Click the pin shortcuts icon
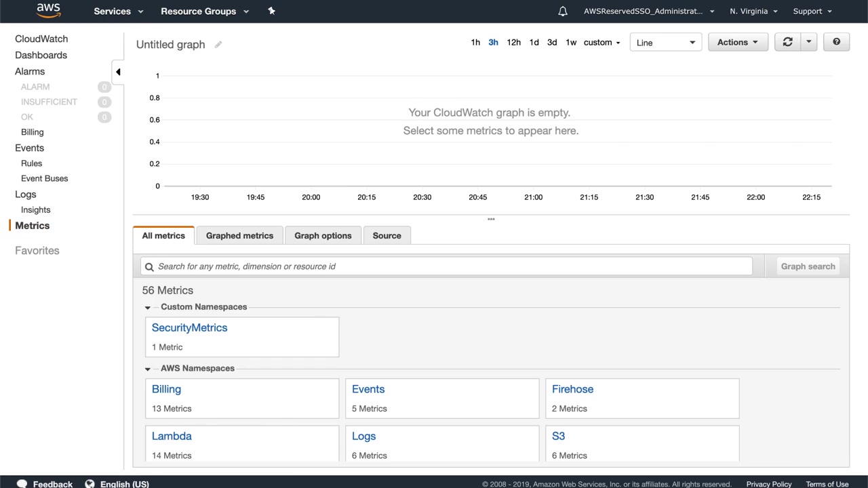 (x=271, y=11)
